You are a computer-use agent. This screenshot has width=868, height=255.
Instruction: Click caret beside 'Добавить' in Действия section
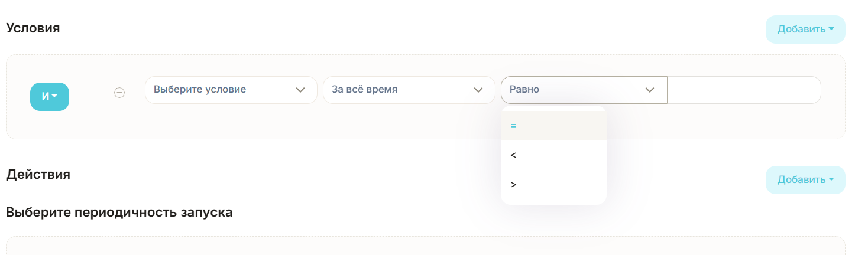coord(831,180)
